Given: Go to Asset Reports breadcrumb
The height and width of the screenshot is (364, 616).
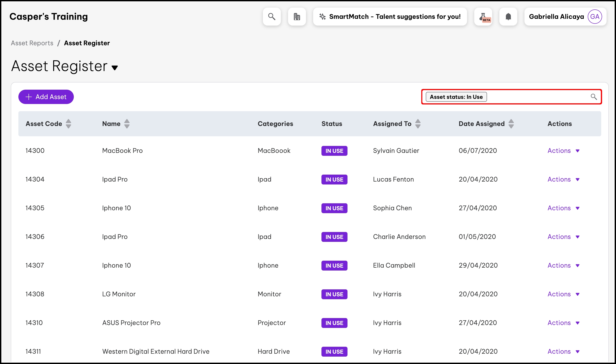Looking at the screenshot, I should [x=32, y=43].
